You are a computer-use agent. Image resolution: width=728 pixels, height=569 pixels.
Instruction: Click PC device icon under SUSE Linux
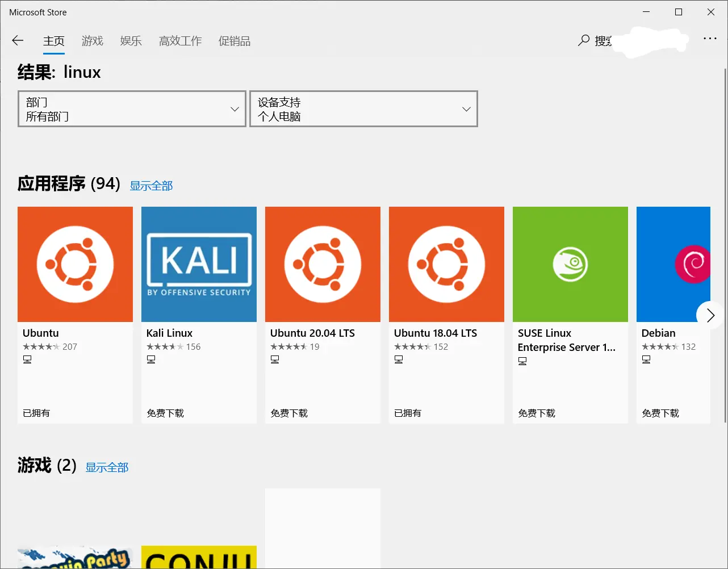tap(522, 361)
